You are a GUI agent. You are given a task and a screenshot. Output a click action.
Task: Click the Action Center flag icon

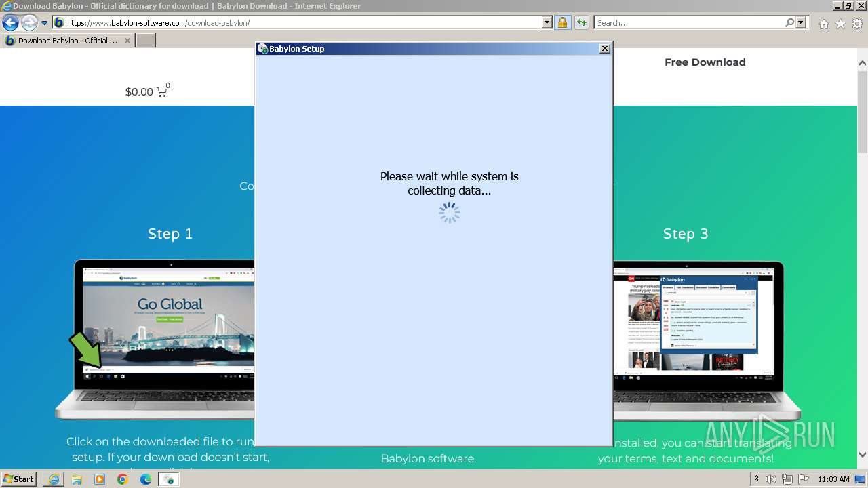click(x=803, y=479)
